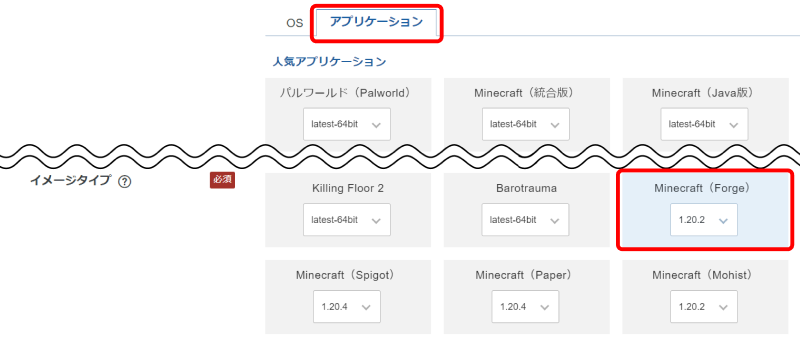This screenshot has height=362, width=800.
Task: Click the イメージタイプ label
Action: pos(70,181)
